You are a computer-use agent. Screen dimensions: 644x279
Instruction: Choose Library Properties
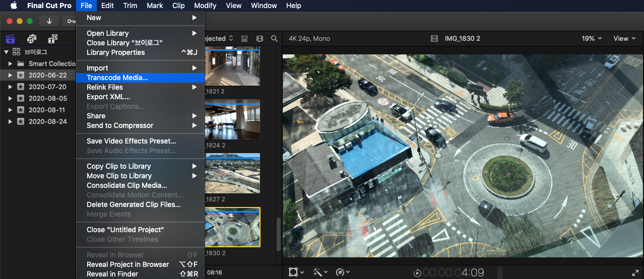(140, 52)
